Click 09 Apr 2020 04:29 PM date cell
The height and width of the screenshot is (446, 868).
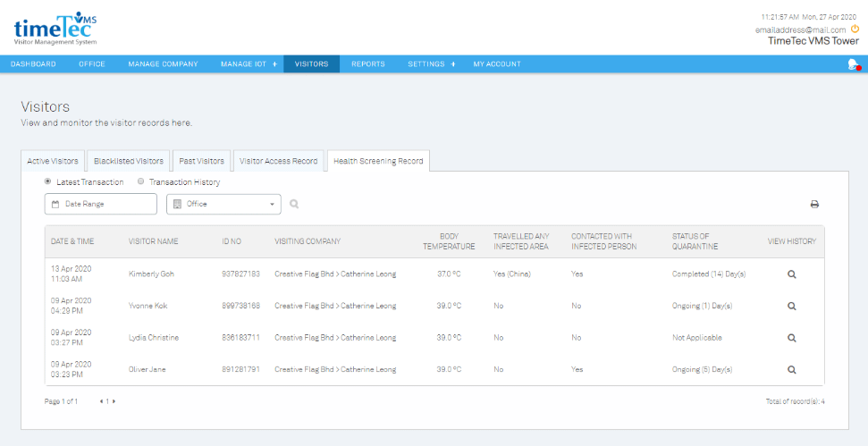pos(71,306)
